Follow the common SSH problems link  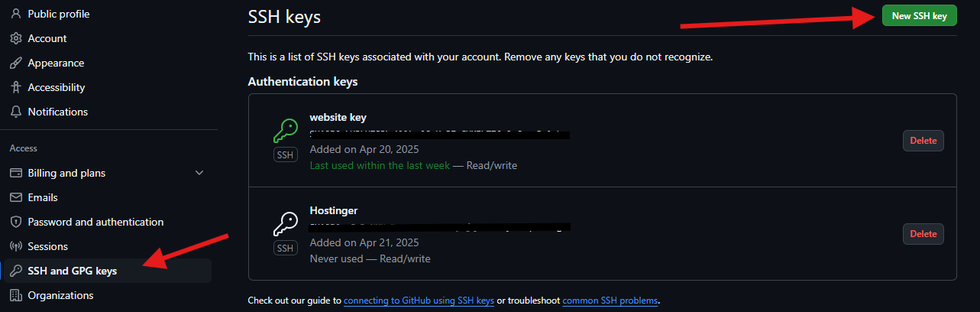[x=610, y=301]
